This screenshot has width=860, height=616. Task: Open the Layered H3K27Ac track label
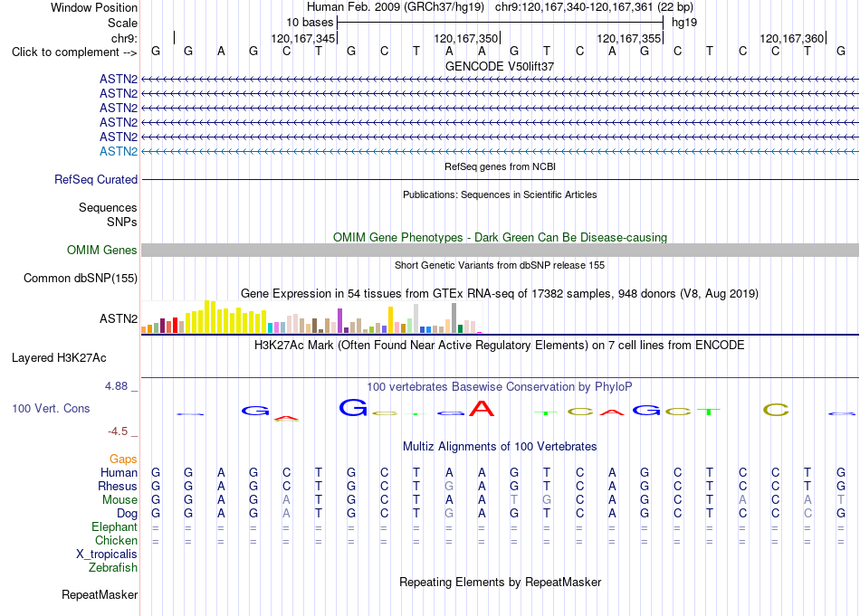tap(59, 358)
